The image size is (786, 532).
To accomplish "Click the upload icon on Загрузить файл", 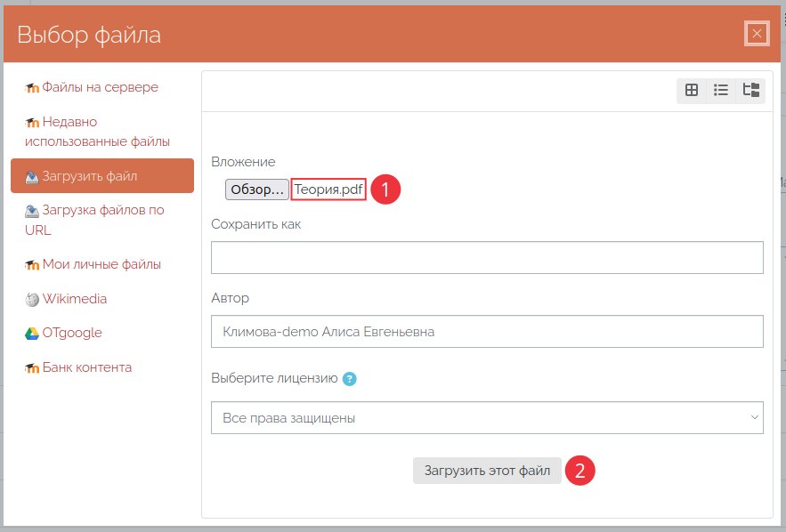I will [x=32, y=177].
